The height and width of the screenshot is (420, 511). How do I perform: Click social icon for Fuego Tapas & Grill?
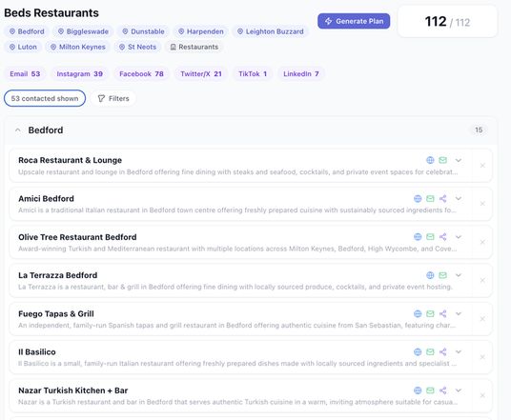coord(442,313)
